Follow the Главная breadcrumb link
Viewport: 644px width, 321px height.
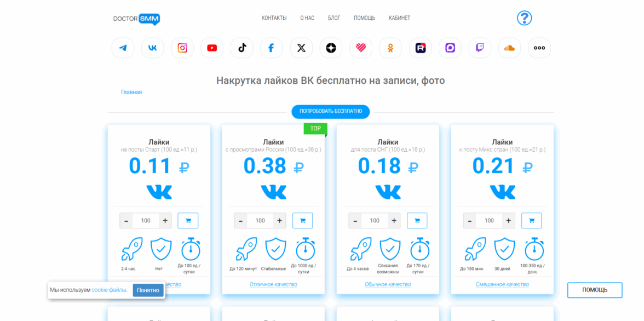click(x=131, y=92)
